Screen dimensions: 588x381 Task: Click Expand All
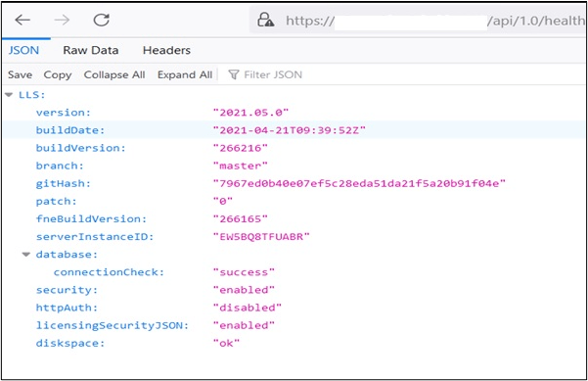(185, 74)
